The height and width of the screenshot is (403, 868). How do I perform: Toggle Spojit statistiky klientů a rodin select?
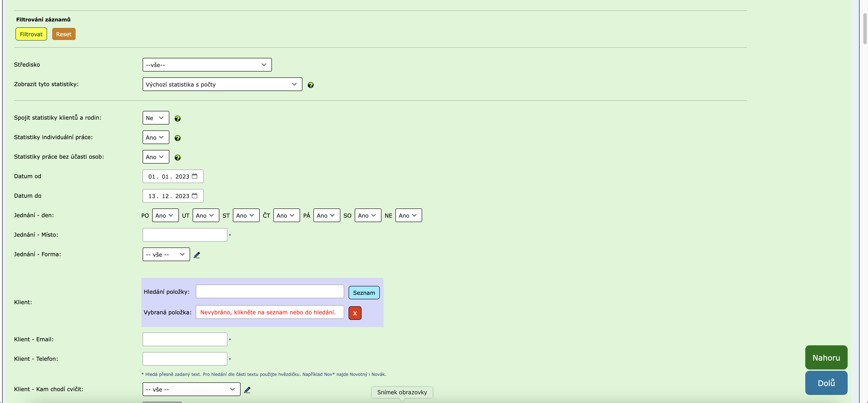click(155, 118)
